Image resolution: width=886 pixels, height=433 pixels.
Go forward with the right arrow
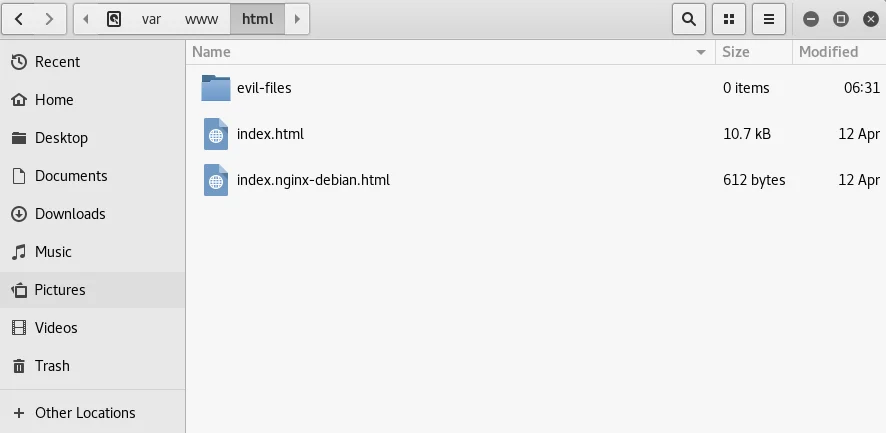coord(50,19)
